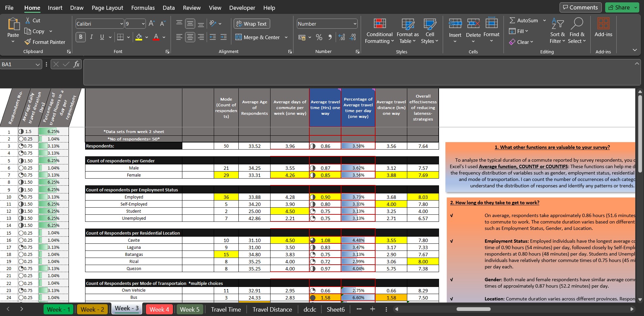Expand the Name Box dropdown
Viewport: 644px width, 316px height.
pos(37,64)
